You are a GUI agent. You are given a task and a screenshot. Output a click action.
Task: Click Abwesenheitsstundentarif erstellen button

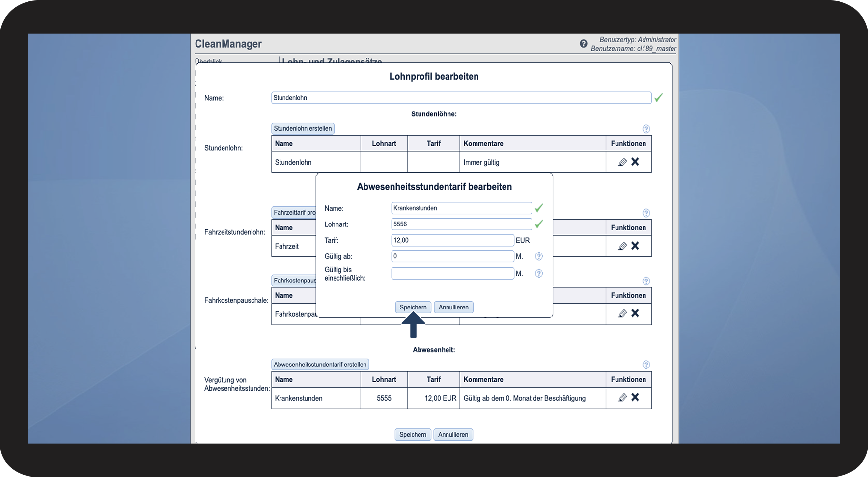point(320,365)
